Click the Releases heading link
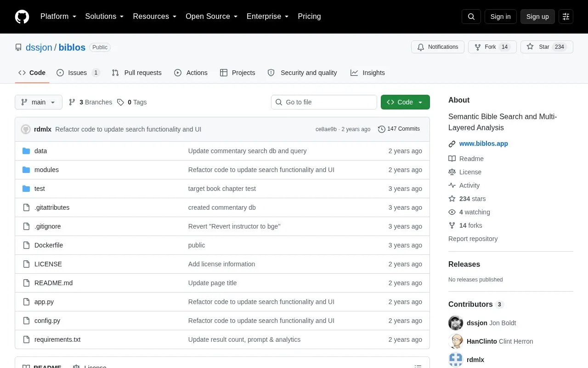Screen dimensions: 588x368 [x=464, y=264]
